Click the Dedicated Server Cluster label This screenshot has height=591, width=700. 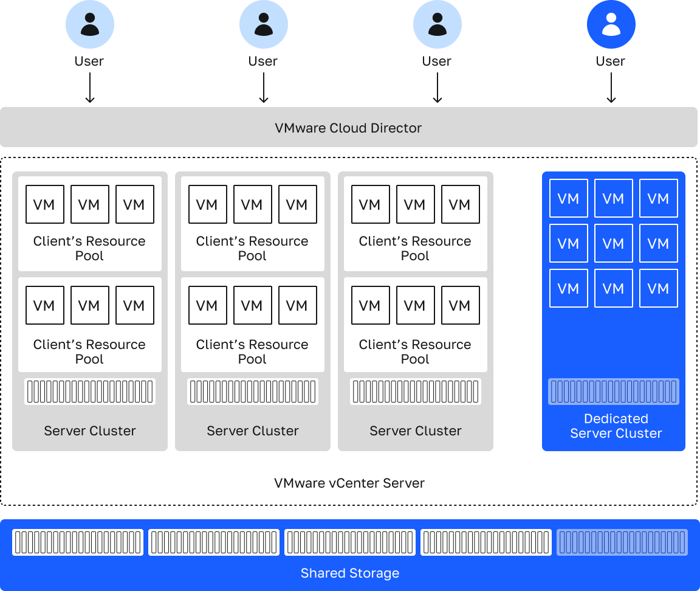tap(616, 426)
